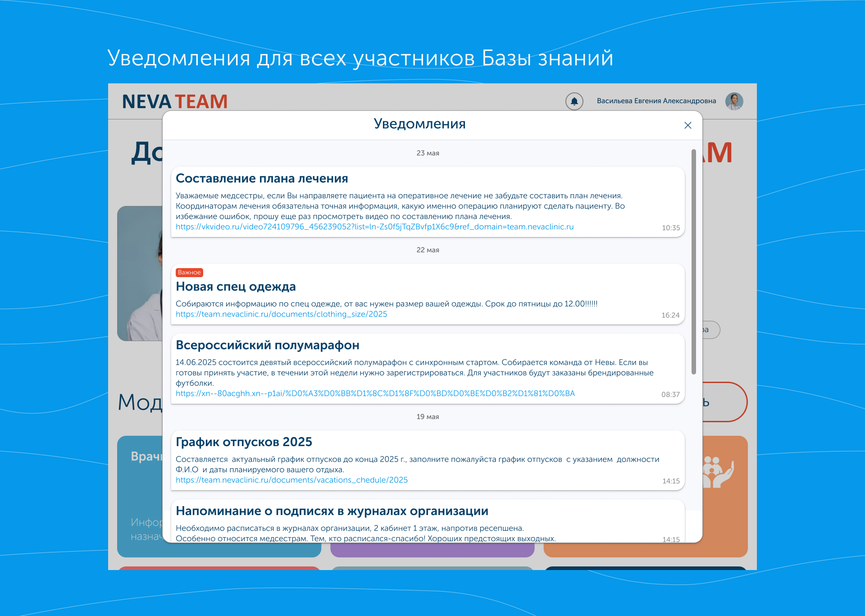Image resolution: width=865 pixels, height=616 pixels.
Task: Open the vacations_chedule/2025 link
Action: click(291, 480)
